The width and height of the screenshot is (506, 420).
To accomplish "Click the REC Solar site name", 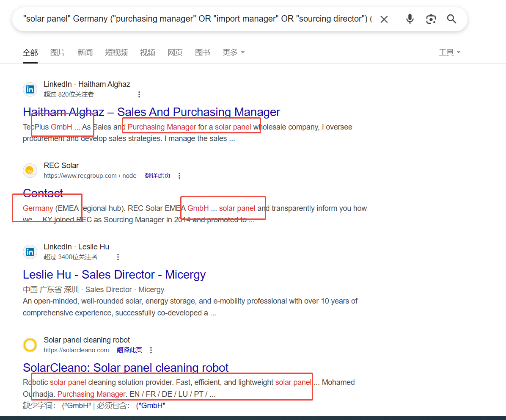I will 61,166.
